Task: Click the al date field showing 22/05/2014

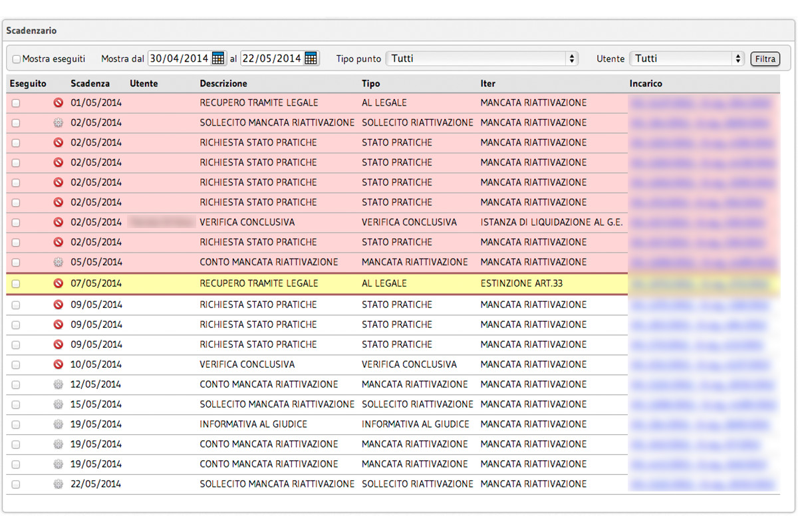Action: pos(271,59)
